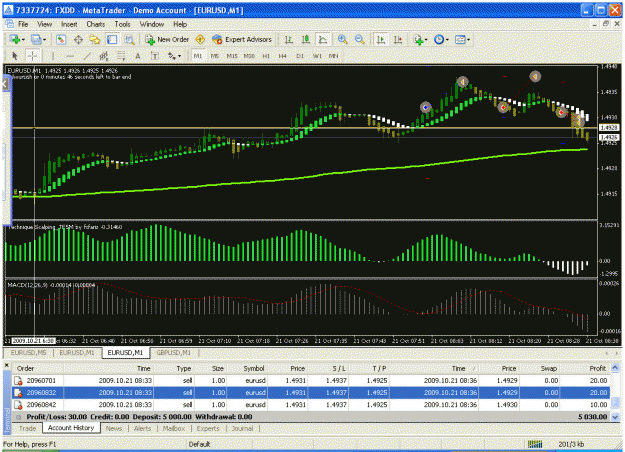625x452 pixels.
Task: Select the horizontal line drawing tool
Action: click(70, 56)
